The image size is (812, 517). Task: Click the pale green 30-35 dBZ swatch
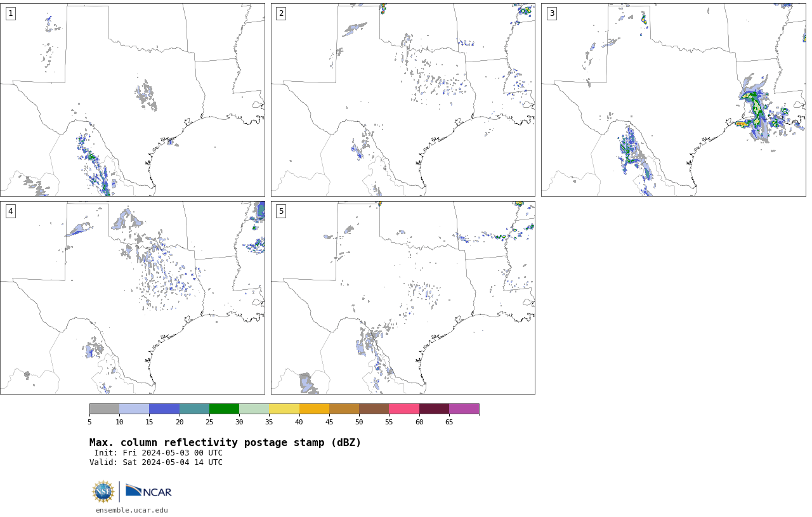(254, 409)
